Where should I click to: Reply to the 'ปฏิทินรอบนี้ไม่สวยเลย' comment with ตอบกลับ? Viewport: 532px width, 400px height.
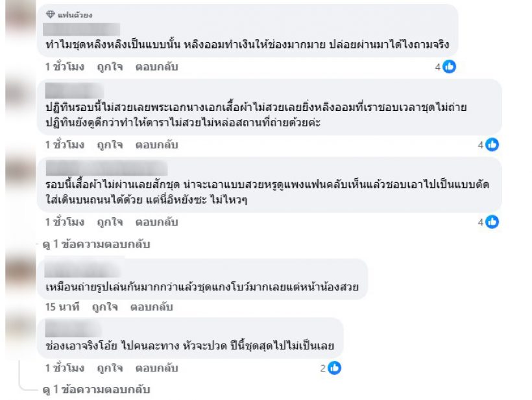tap(156, 145)
